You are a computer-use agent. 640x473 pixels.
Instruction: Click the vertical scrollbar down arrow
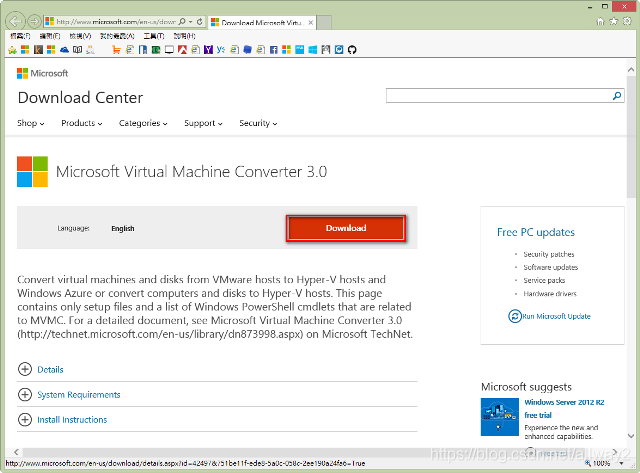(x=631, y=436)
